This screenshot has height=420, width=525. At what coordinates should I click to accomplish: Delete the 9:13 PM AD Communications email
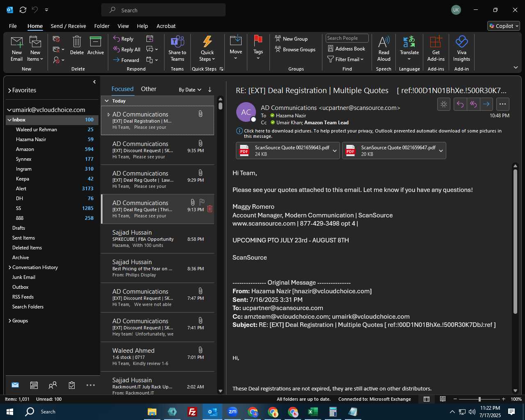pos(210,209)
